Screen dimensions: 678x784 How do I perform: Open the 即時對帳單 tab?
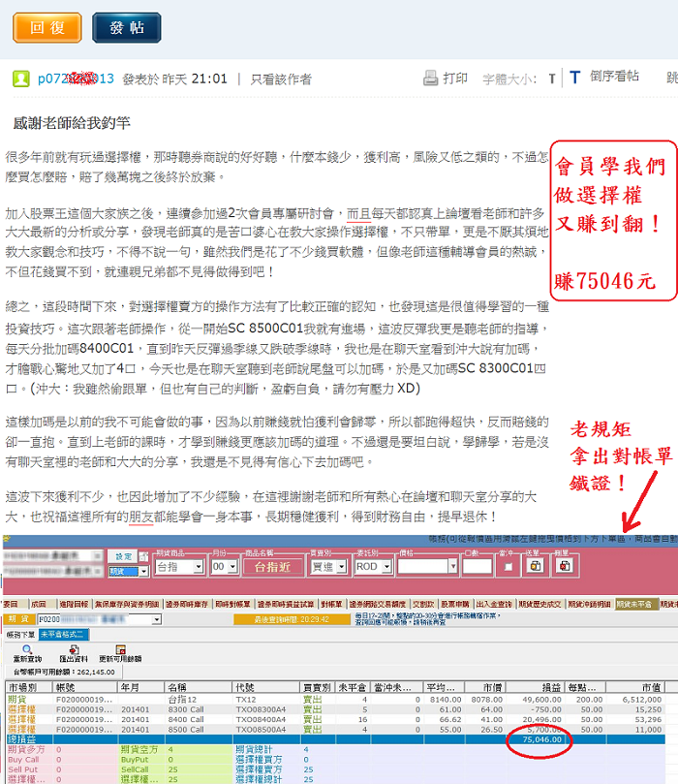point(232,604)
